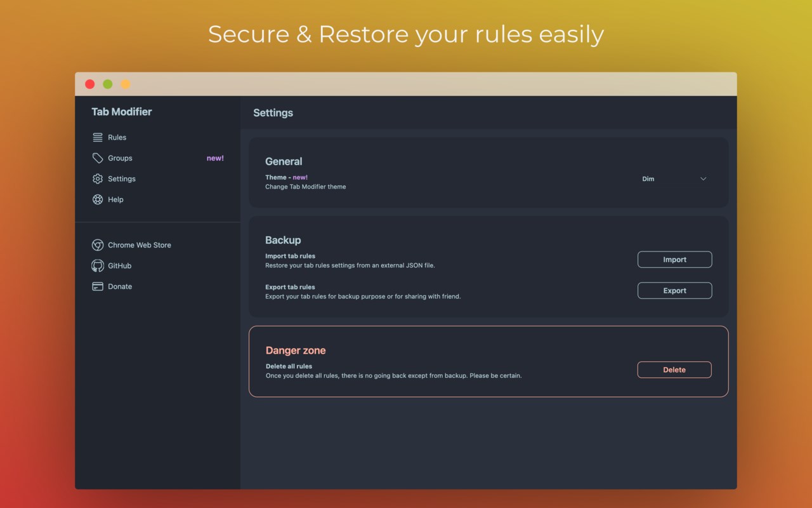Click the Settings gear icon
The image size is (812, 508).
tap(98, 178)
